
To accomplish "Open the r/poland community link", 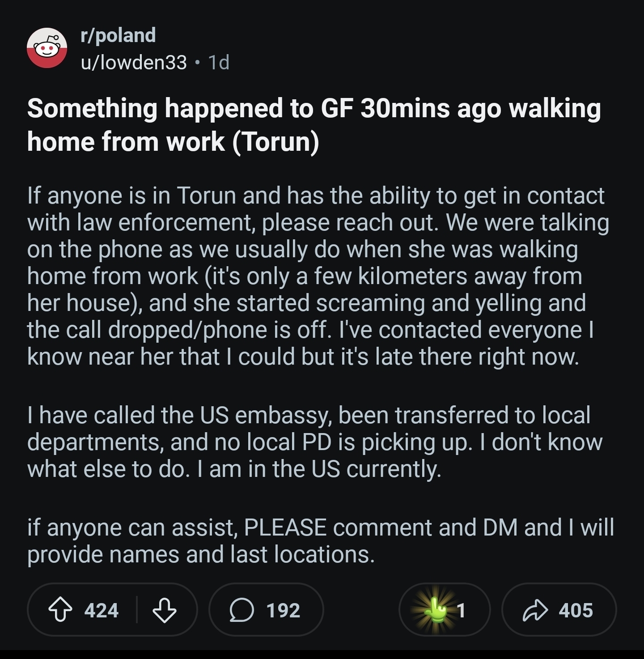I will (118, 35).
